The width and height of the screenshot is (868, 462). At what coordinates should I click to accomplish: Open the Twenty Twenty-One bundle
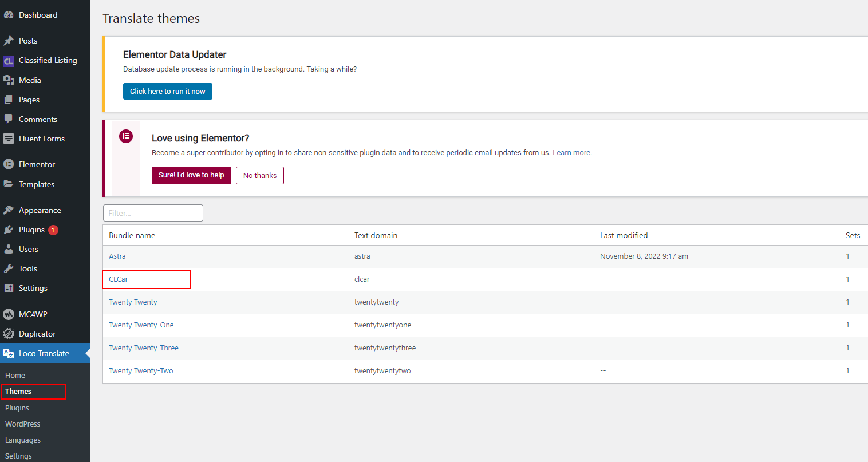click(141, 325)
